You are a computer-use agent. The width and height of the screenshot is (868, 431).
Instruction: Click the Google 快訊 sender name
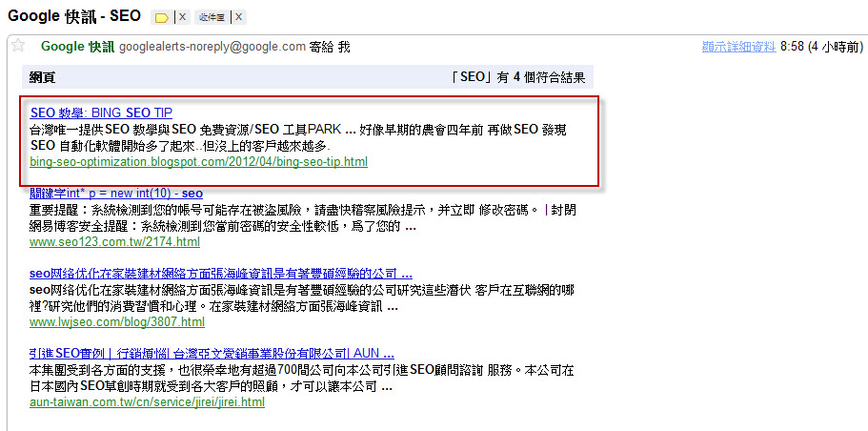pyautogui.click(x=77, y=47)
